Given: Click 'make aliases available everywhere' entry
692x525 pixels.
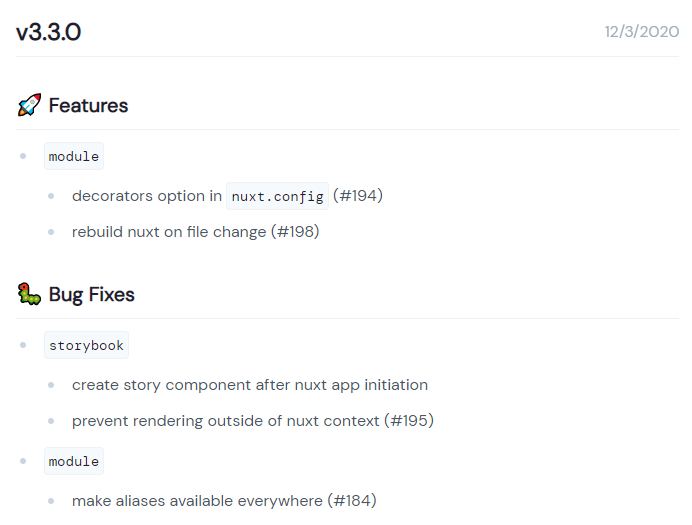Looking at the screenshot, I should point(197,501).
